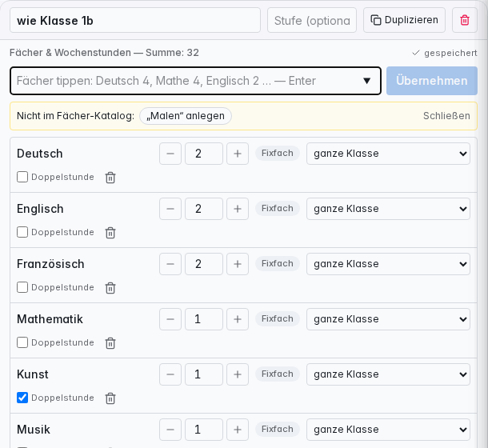Enable Doppelstunde for Mathematik
The width and height of the screenshot is (488, 448).
pos(22,342)
